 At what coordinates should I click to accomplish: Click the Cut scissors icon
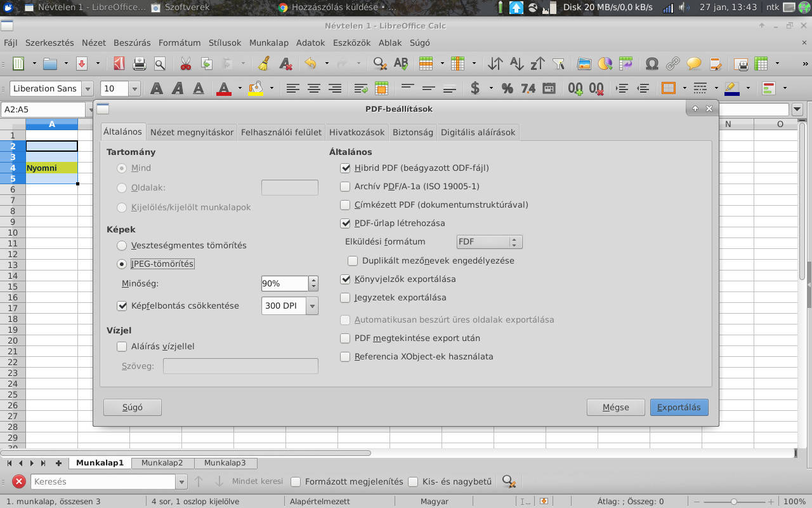(x=185, y=63)
